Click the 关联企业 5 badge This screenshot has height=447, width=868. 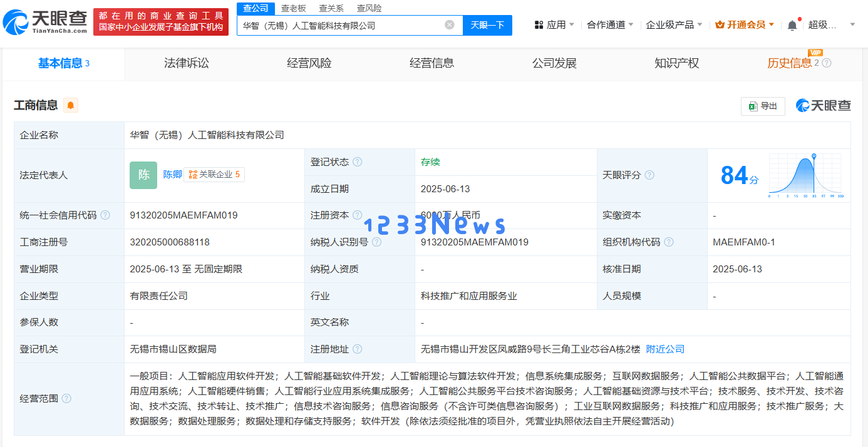click(x=214, y=175)
